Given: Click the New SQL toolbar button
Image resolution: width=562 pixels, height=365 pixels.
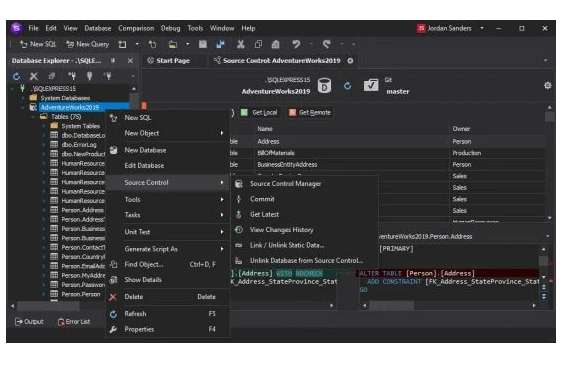Looking at the screenshot, I should click(x=38, y=44).
